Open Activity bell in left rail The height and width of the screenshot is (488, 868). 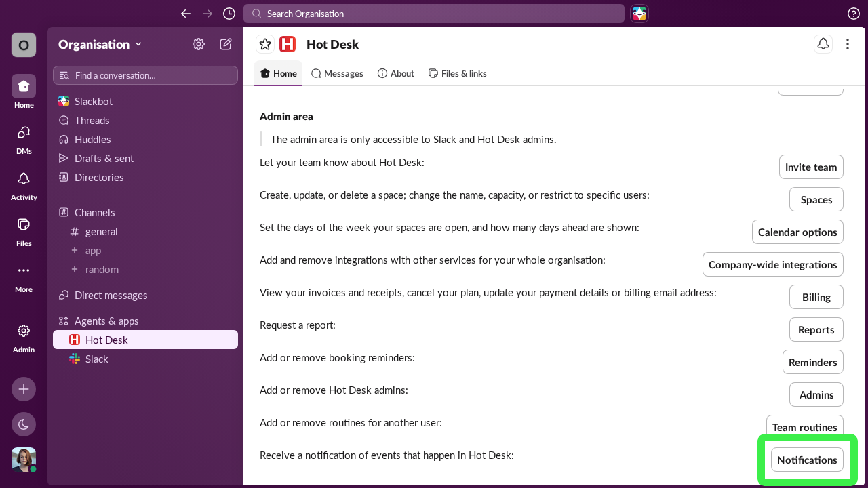pyautogui.click(x=24, y=184)
